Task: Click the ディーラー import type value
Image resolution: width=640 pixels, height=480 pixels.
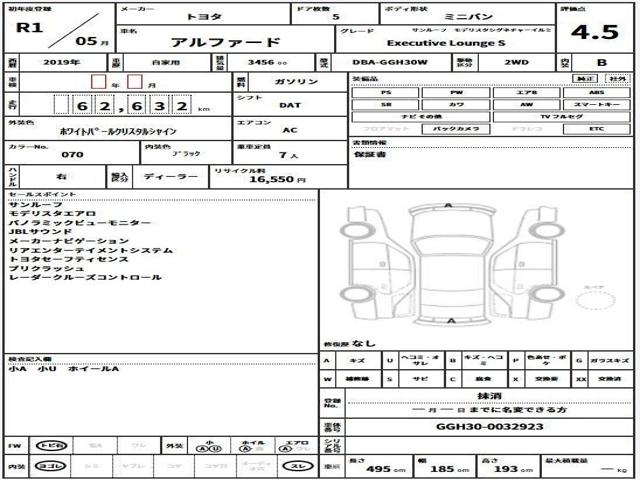Action: tap(171, 177)
